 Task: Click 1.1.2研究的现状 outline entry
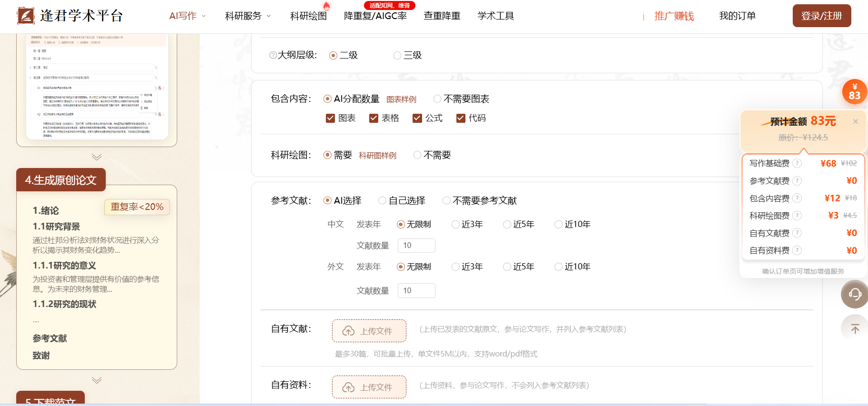[x=64, y=304]
